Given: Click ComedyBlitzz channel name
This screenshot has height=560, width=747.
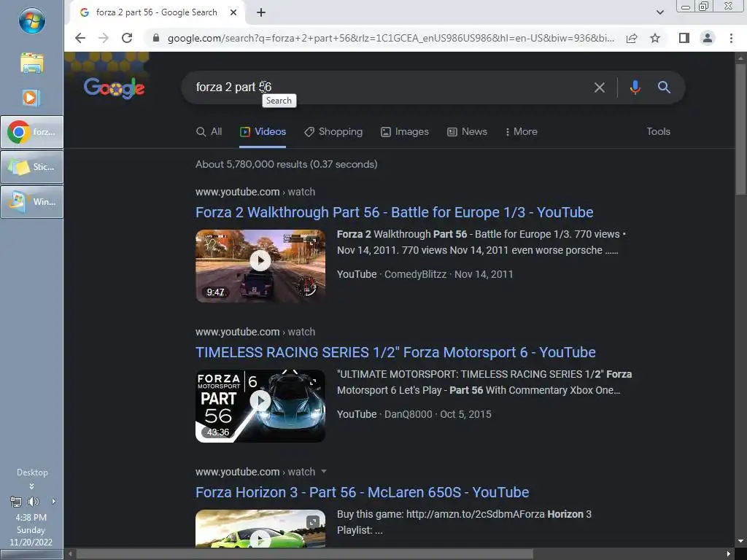Looking at the screenshot, I should point(415,274).
